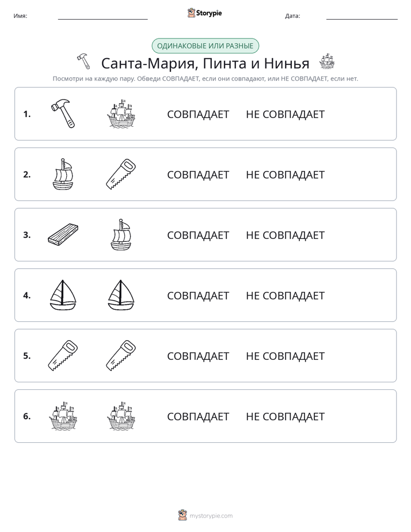This screenshot has height=532, width=411.
Task: Click the hammer icon beside the title
Action: pyautogui.click(x=83, y=62)
